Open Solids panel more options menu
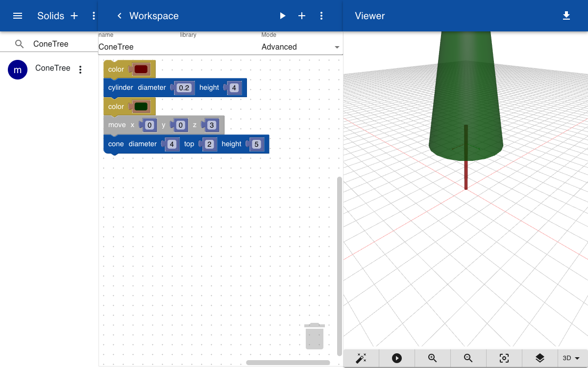 tap(94, 16)
